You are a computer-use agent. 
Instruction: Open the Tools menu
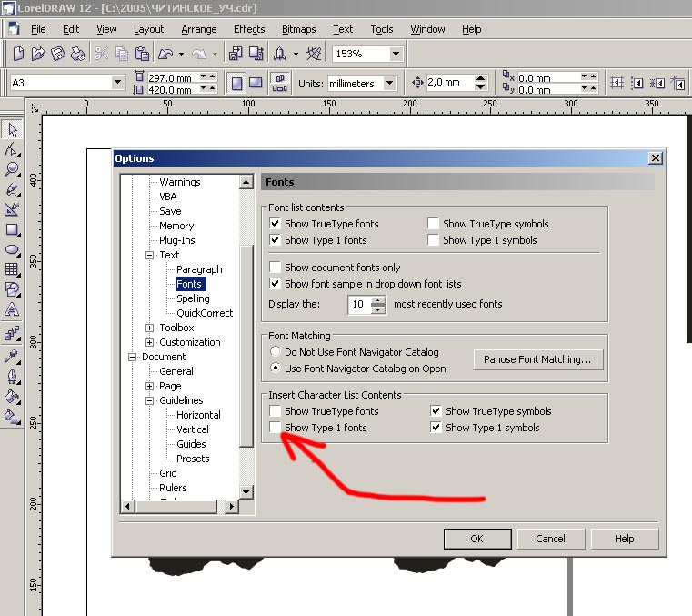(382, 30)
